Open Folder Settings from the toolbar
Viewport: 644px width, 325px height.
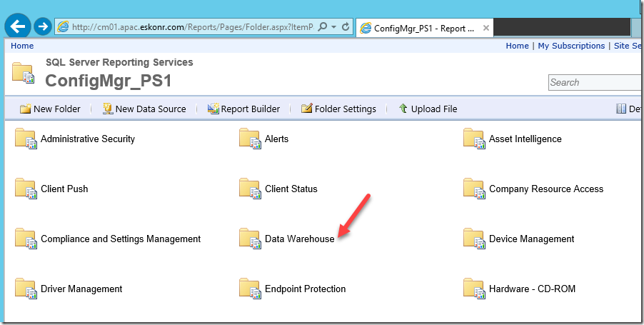pos(338,109)
